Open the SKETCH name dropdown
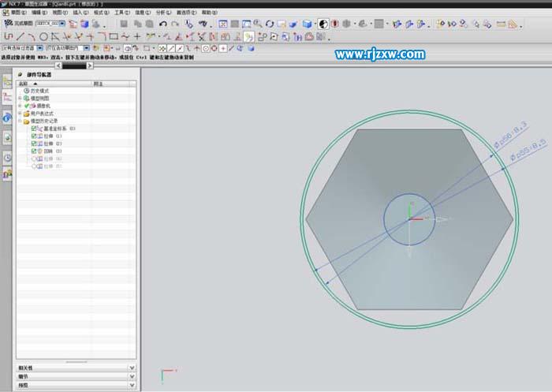The width and height of the screenshot is (552, 392). tap(62, 24)
